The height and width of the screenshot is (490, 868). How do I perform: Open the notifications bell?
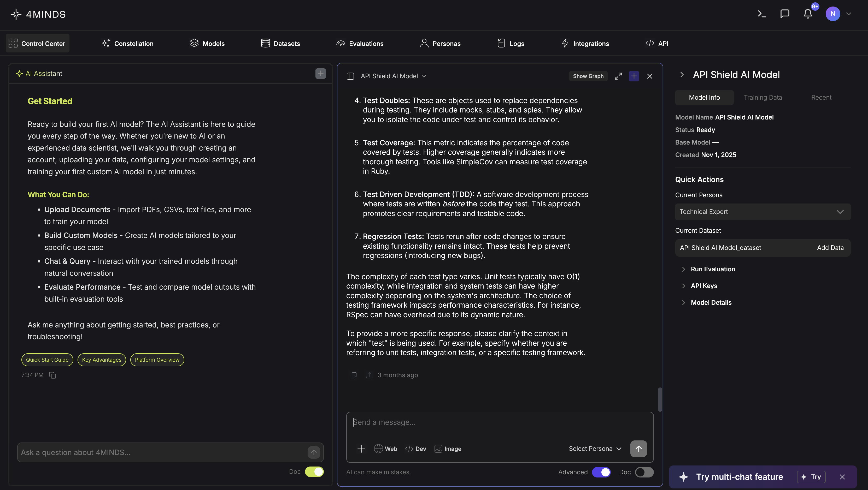coord(808,14)
